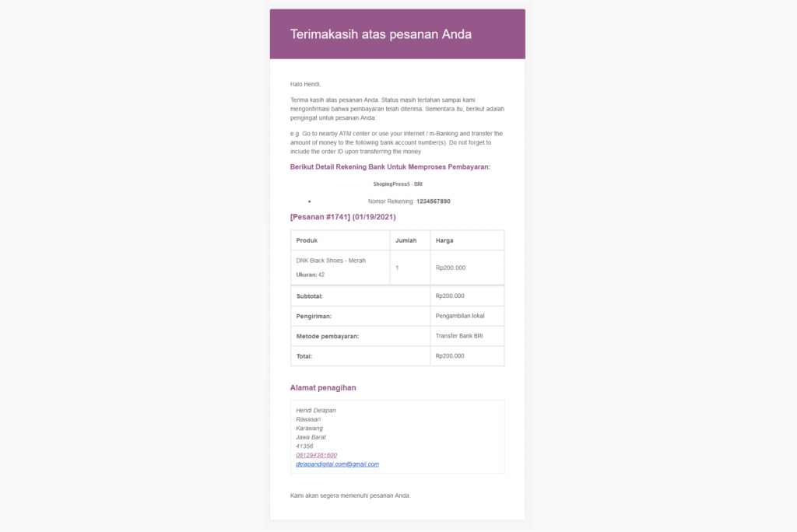Click the Harga column header
Screen dimensions: 797x532
(444, 240)
